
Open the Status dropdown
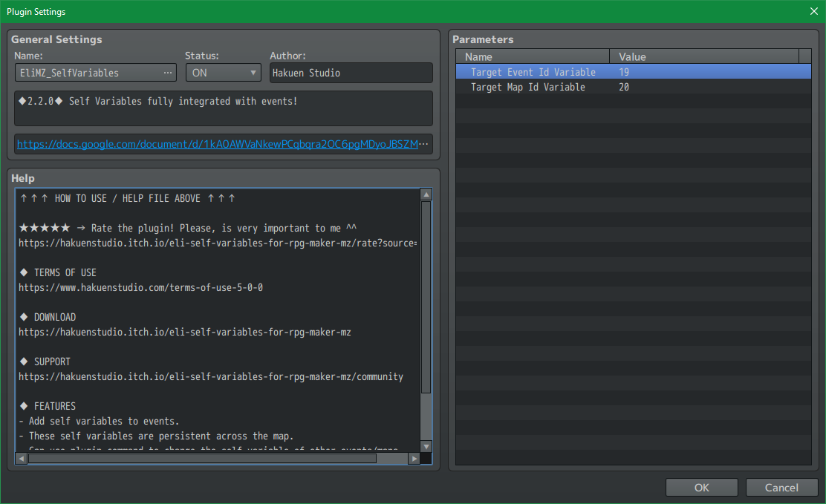coord(223,73)
